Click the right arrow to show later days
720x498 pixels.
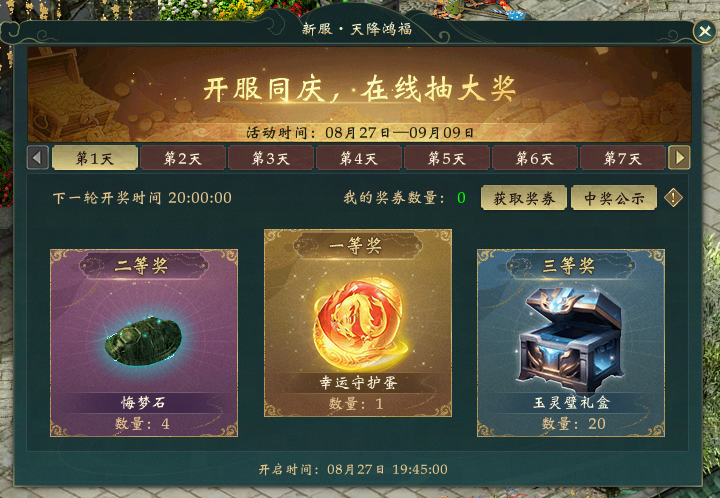tap(679, 158)
